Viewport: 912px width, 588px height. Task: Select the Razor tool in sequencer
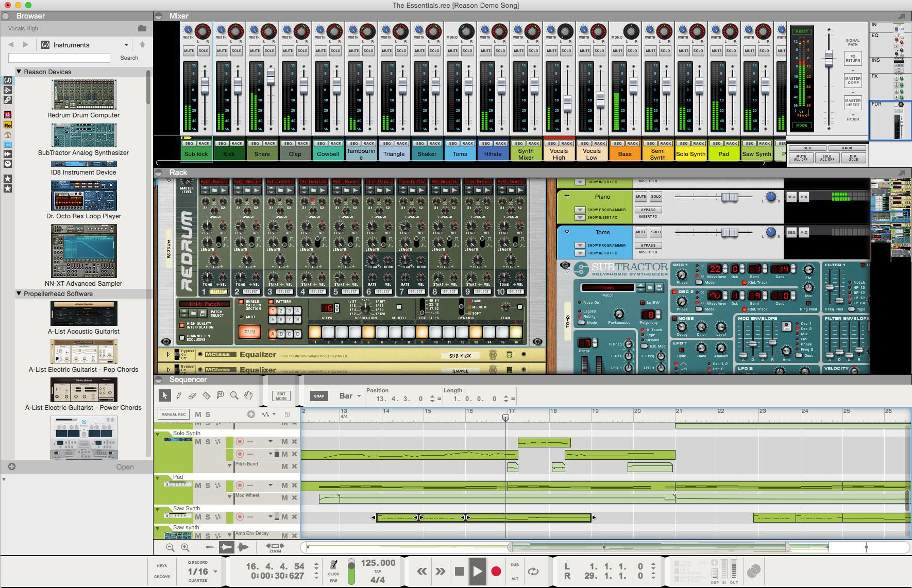206,395
